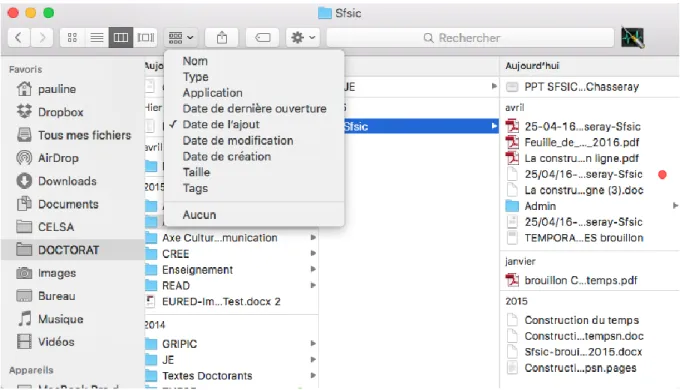Click the edit tags toolbar button
Screen dimensions: 680x390
tap(262, 38)
